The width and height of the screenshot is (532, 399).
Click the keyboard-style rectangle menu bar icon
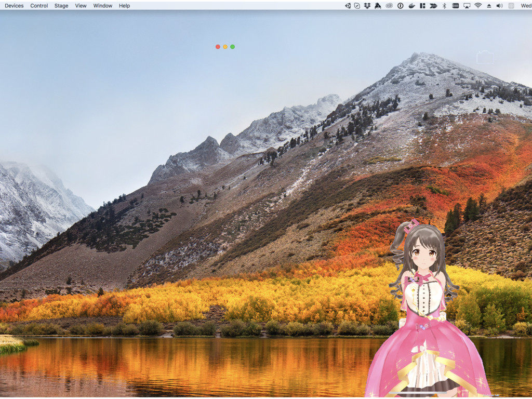(456, 6)
